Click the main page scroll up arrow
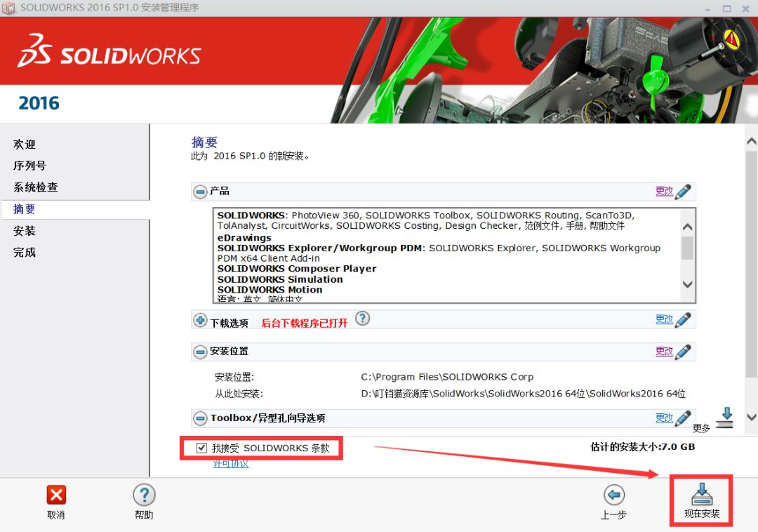 coord(751,141)
